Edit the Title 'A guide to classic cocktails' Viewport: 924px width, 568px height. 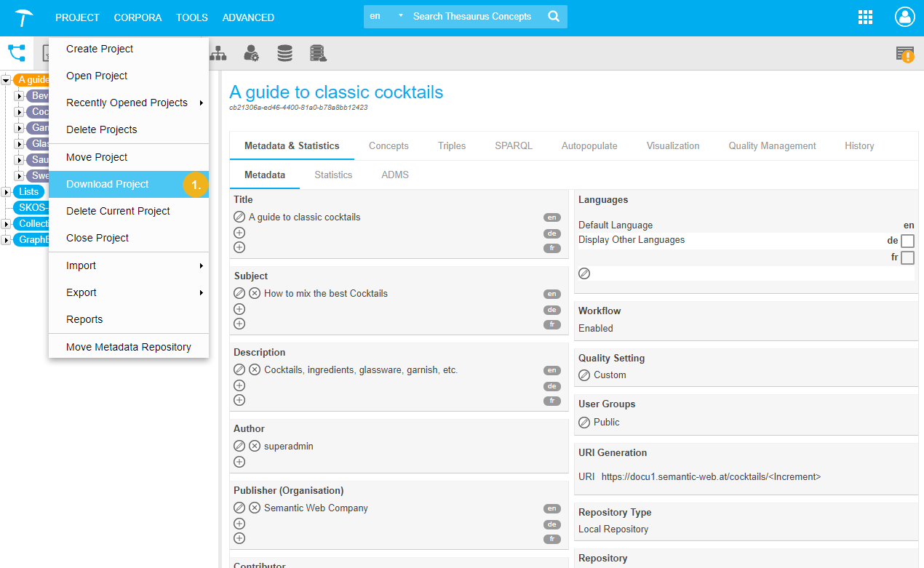tap(239, 217)
